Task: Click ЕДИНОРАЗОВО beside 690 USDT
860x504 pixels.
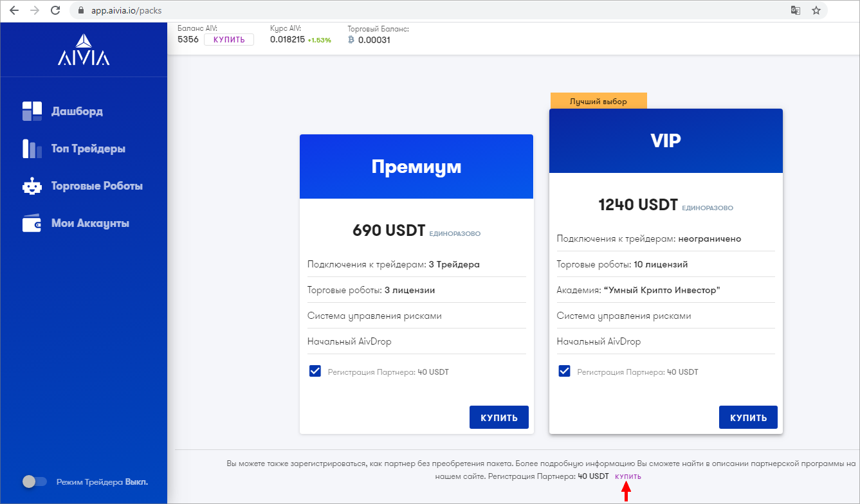Action: [x=455, y=234]
